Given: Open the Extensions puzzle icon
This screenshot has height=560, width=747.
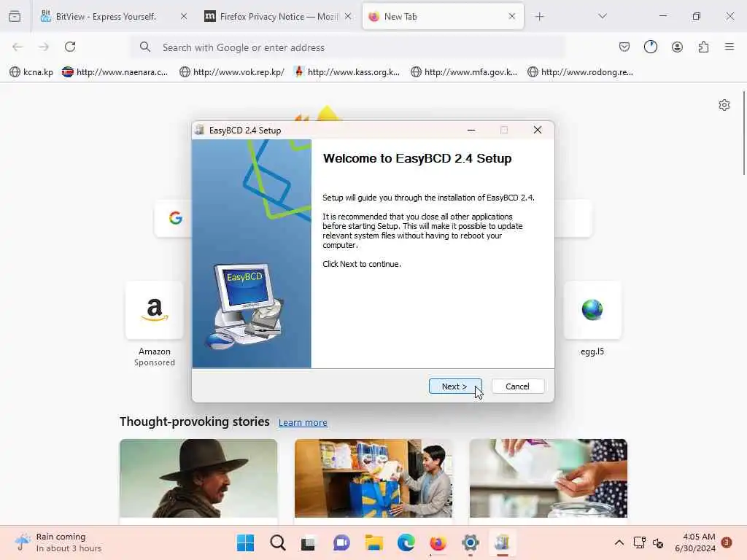Looking at the screenshot, I should [x=703, y=47].
